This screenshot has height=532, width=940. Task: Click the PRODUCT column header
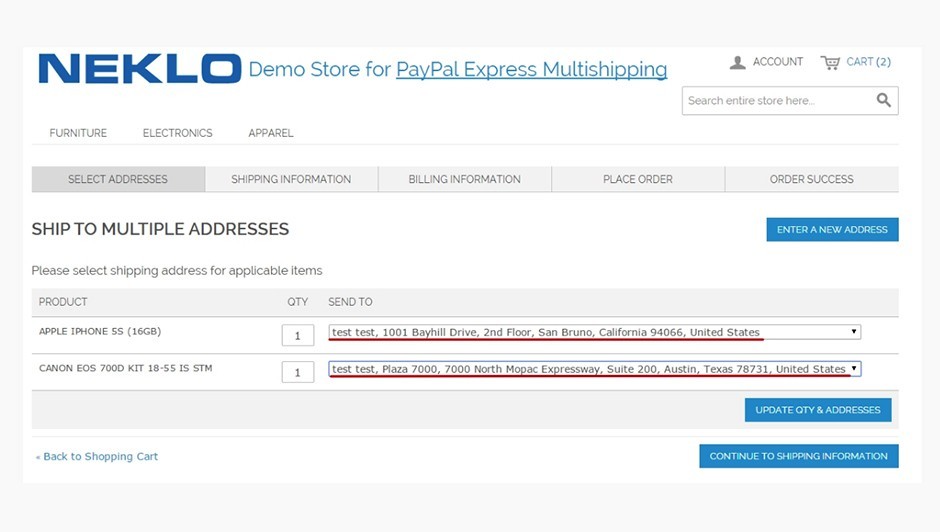pyautogui.click(x=63, y=302)
